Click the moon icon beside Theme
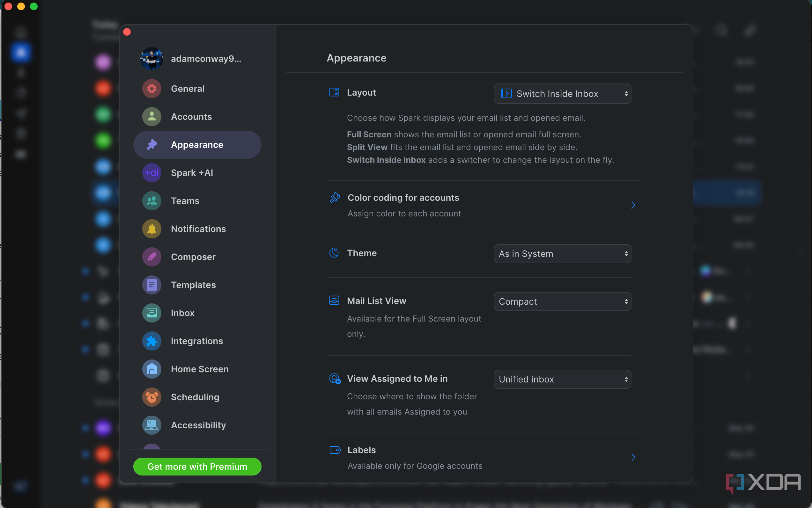 334,253
